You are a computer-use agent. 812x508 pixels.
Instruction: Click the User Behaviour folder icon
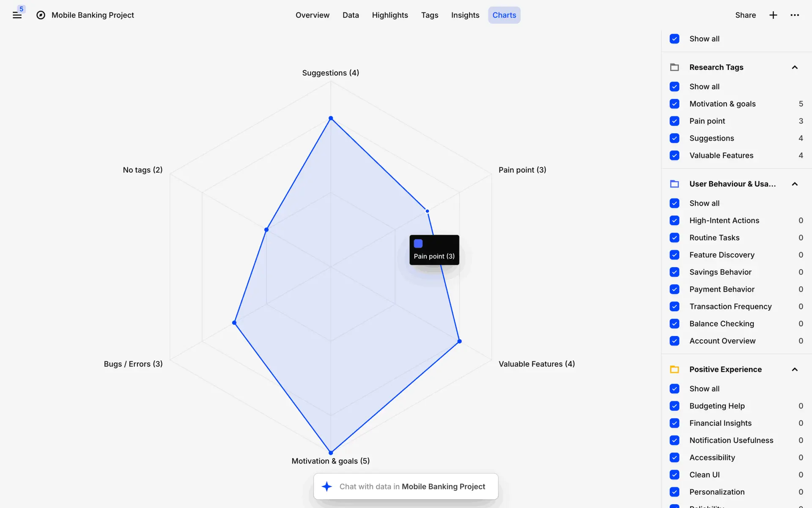675,184
